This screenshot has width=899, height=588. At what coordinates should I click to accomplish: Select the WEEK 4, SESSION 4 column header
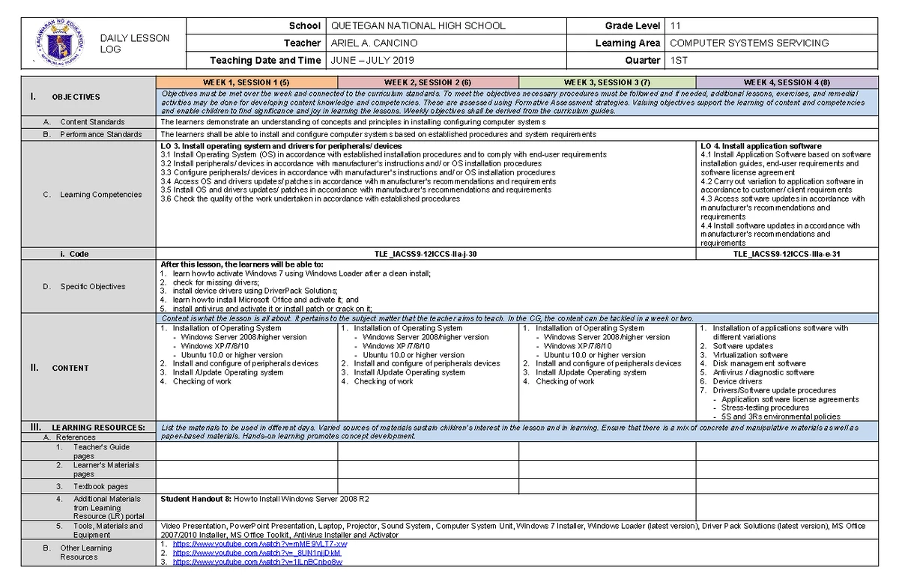[788, 80]
